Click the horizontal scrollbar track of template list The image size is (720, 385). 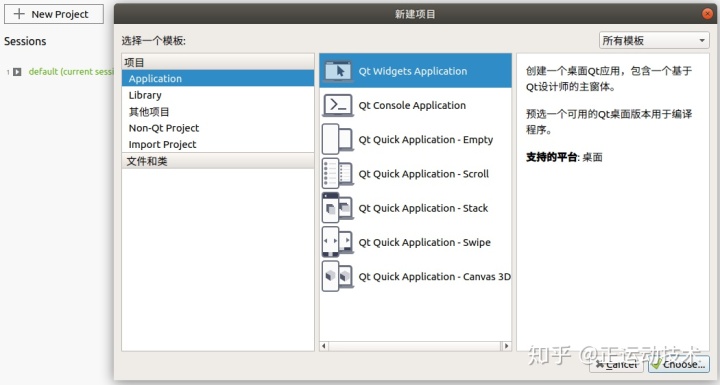tap(415, 345)
